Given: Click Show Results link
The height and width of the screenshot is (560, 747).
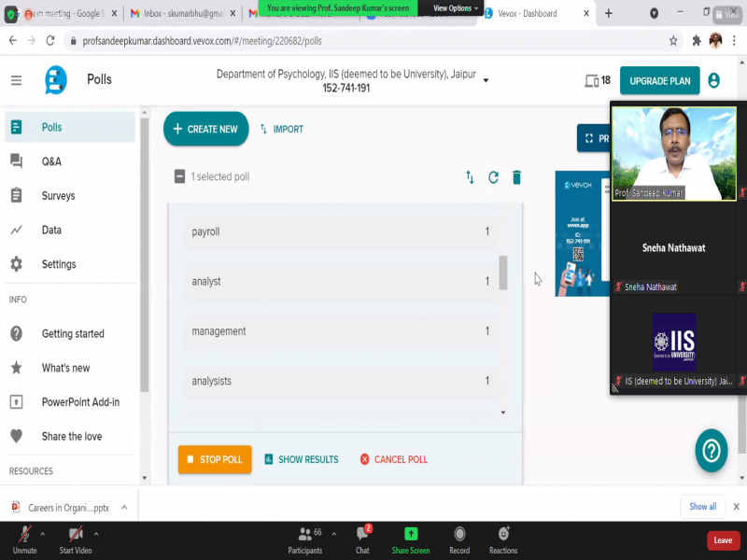Looking at the screenshot, I should (x=301, y=459).
